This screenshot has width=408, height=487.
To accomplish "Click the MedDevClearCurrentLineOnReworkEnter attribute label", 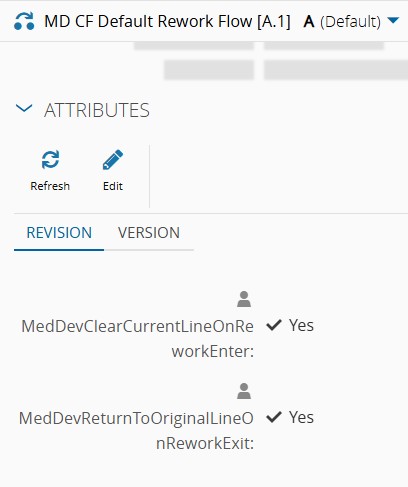I will pyautogui.click(x=137, y=339).
